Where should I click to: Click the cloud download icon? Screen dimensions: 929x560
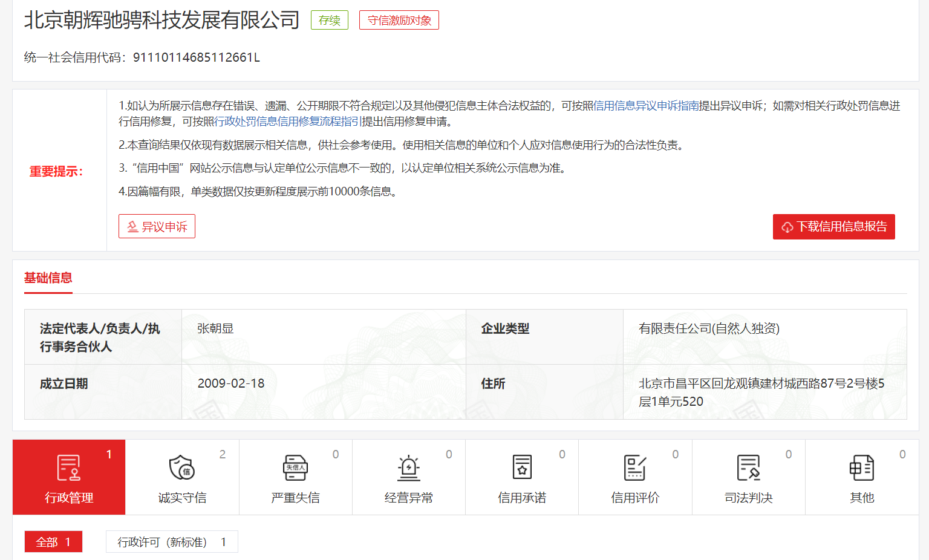pos(787,227)
